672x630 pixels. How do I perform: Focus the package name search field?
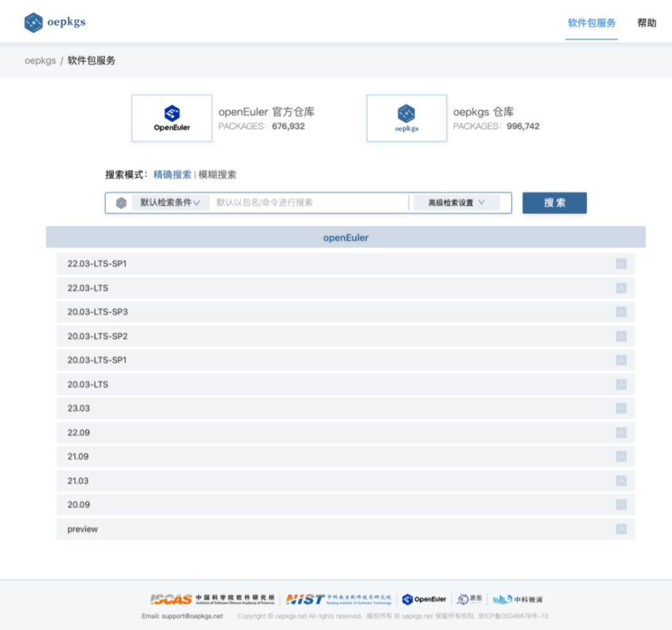click(309, 203)
